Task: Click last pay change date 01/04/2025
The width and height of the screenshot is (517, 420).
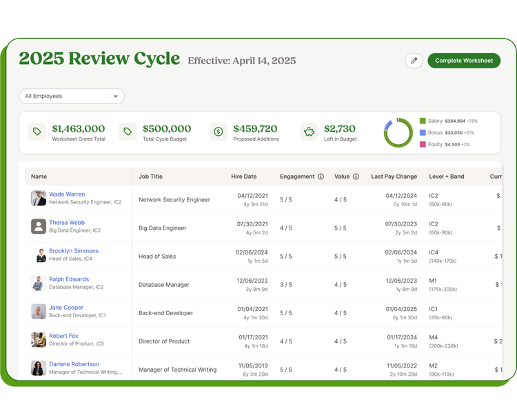Action: click(401, 309)
